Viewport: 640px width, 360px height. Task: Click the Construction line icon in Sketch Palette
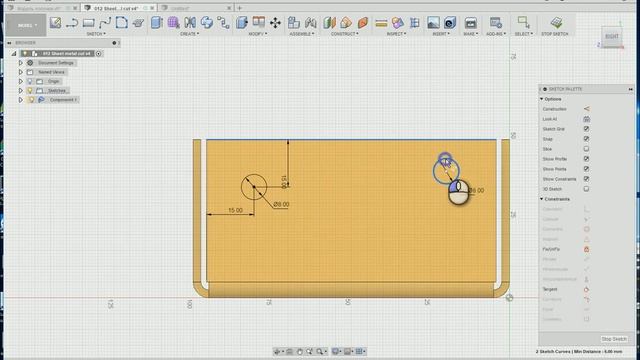coord(587,109)
